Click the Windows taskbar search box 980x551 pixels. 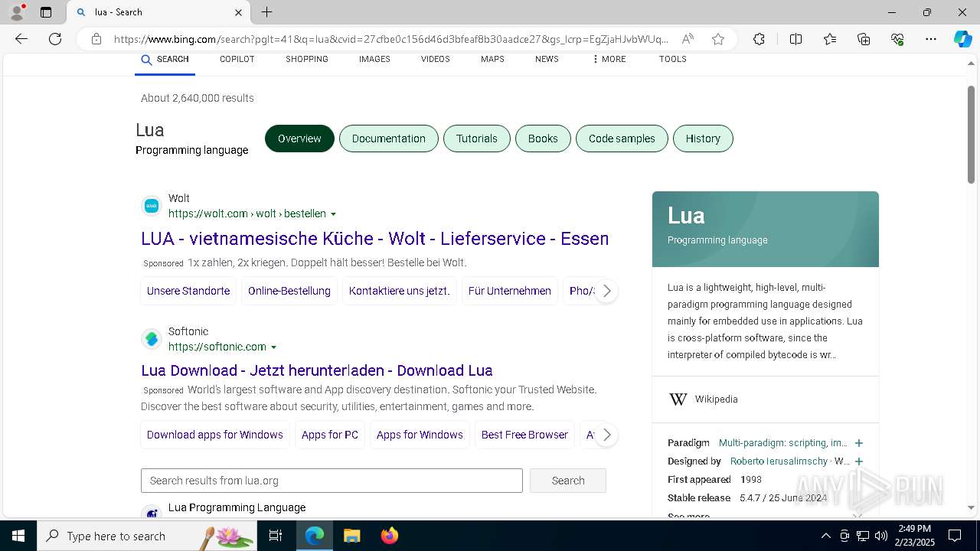pyautogui.click(x=147, y=536)
